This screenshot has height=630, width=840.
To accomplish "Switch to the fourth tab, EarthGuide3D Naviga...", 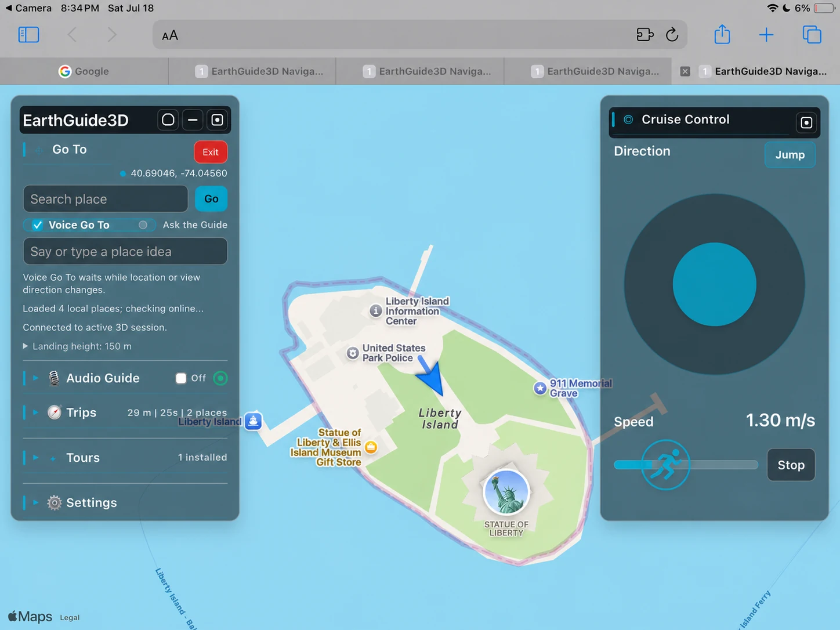I will click(x=588, y=71).
